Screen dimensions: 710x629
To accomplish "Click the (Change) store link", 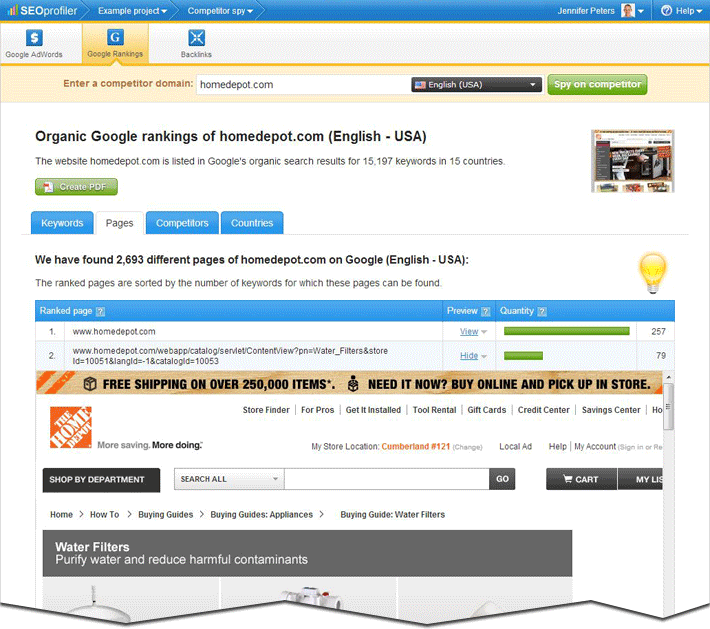I will click(x=467, y=447).
